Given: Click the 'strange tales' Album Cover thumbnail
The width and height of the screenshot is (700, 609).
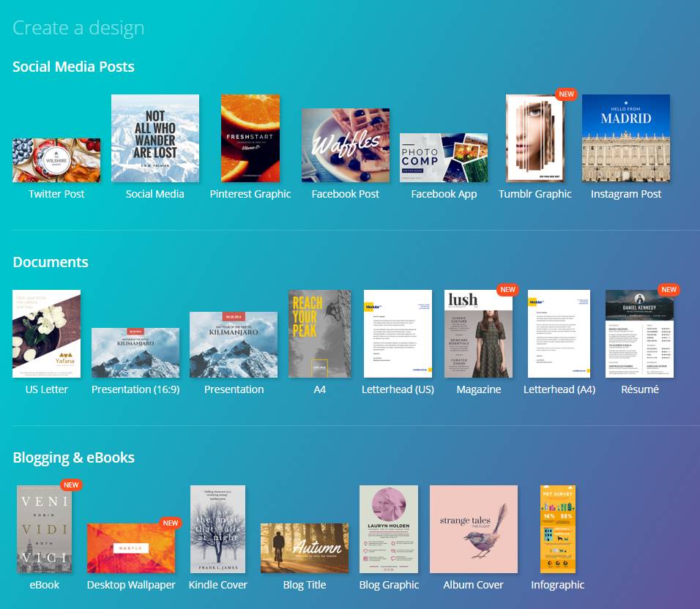Looking at the screenshot, I should (474, 529).
